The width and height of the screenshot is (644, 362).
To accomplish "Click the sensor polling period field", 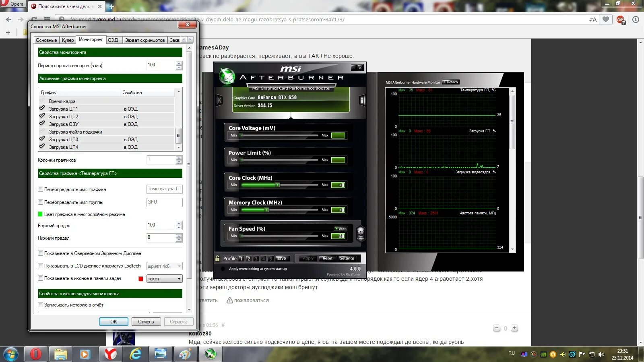I will (x=161, y=65).
